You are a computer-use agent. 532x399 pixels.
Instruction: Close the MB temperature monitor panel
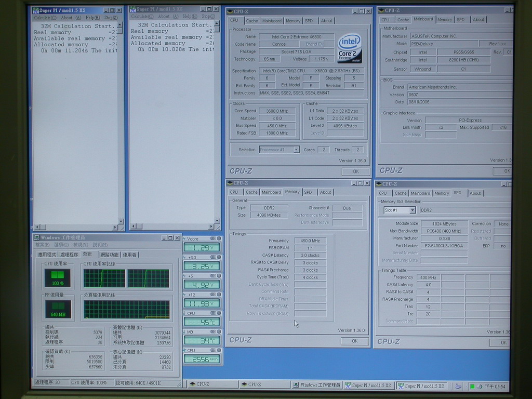point(219,332)
